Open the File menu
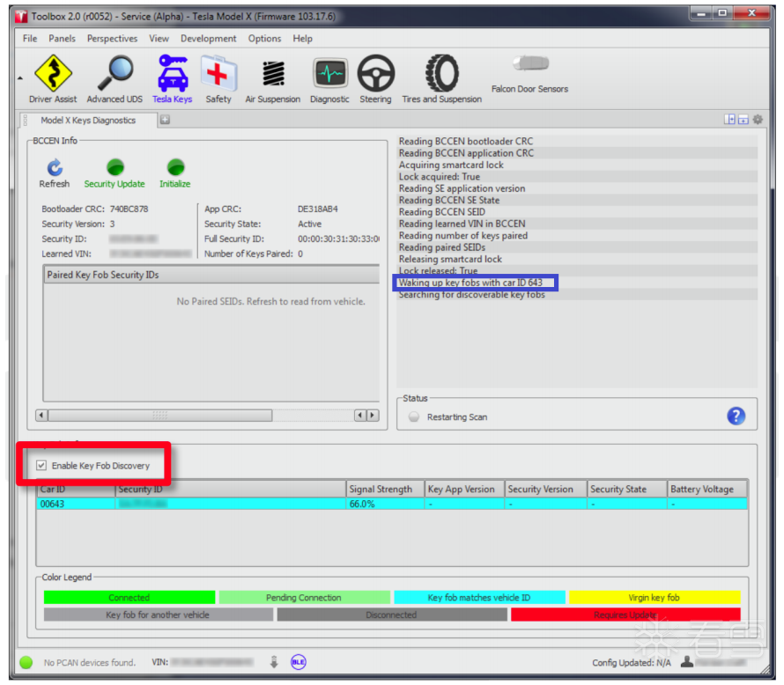The image size is (784, 685). [x=30, y=39]
